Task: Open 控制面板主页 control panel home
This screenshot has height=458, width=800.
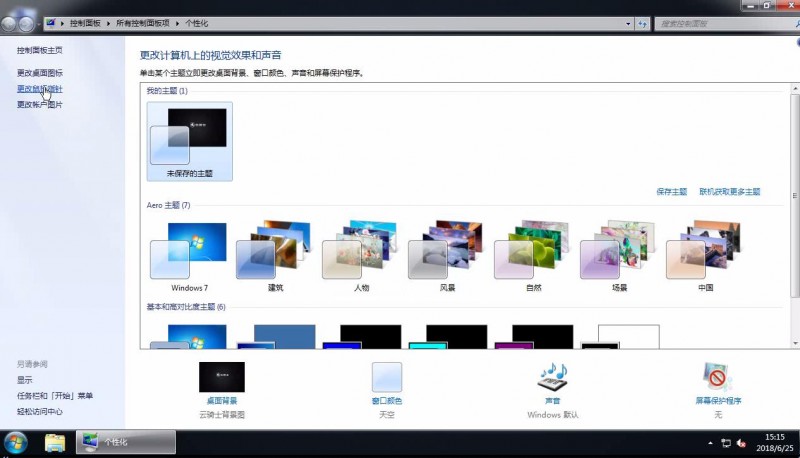Action: point(40,50)
